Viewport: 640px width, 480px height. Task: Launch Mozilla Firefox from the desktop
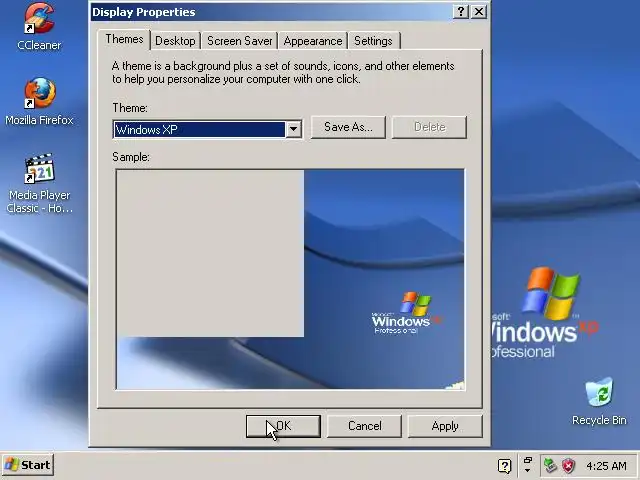click(x=39, y=101)
